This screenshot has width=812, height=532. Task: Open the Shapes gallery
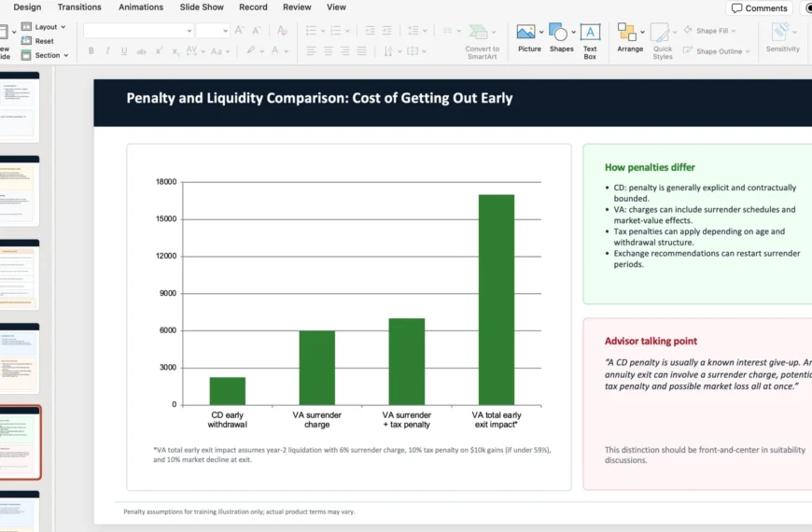558,33
